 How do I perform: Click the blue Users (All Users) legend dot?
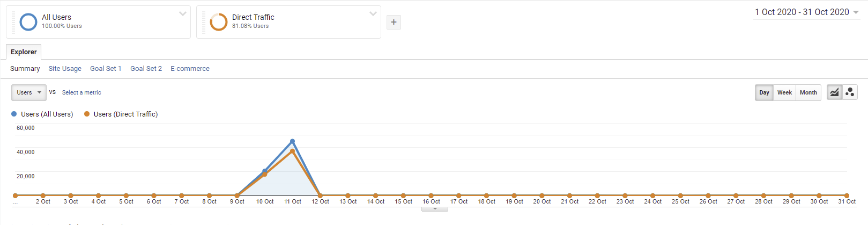14,114
